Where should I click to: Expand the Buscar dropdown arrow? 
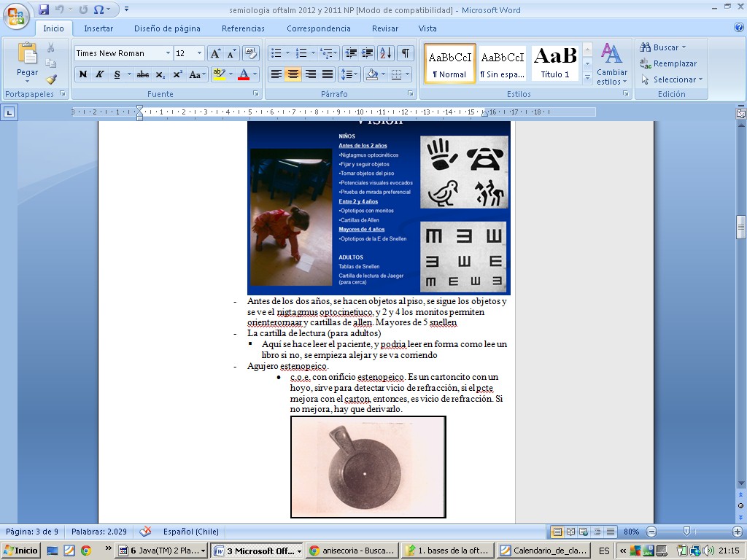684,47
